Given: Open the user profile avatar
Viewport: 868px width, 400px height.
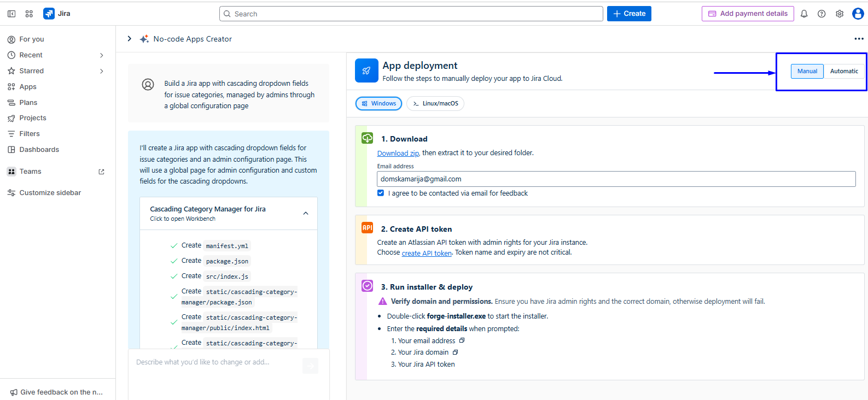Looking at the screenshot, I should click(x=858, y=14).
